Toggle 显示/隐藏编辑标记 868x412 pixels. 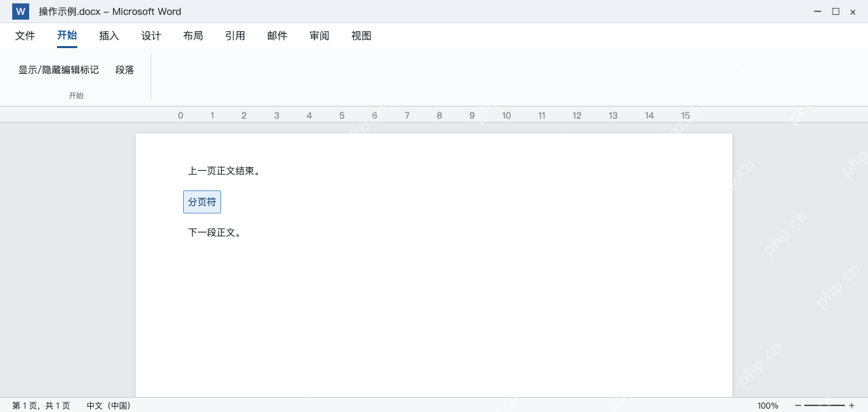pos(58,70)
